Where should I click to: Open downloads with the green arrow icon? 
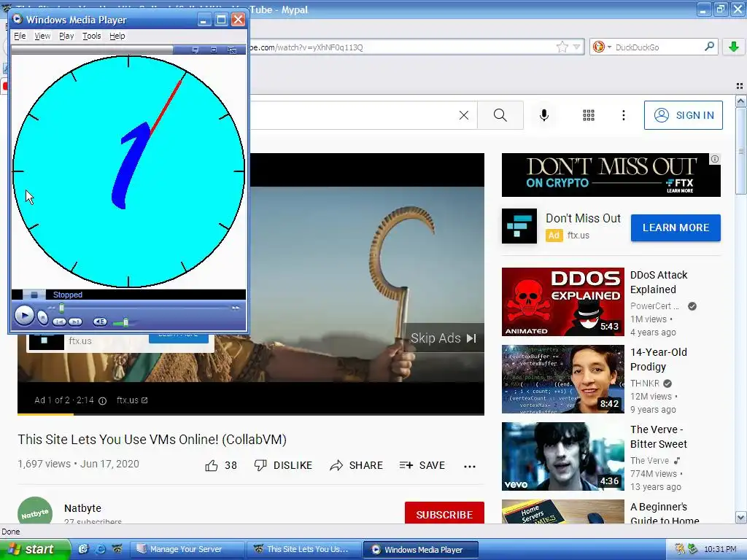pos(734,47)
